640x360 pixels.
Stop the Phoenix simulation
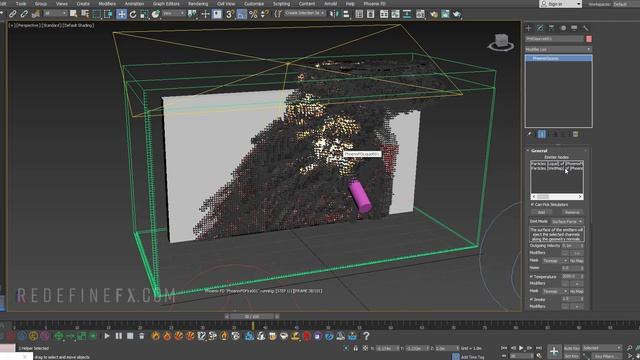130,336
